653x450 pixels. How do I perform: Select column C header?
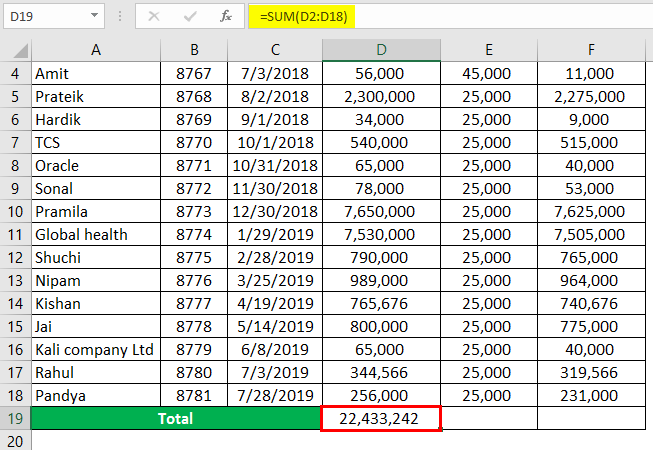coord(275,50)
